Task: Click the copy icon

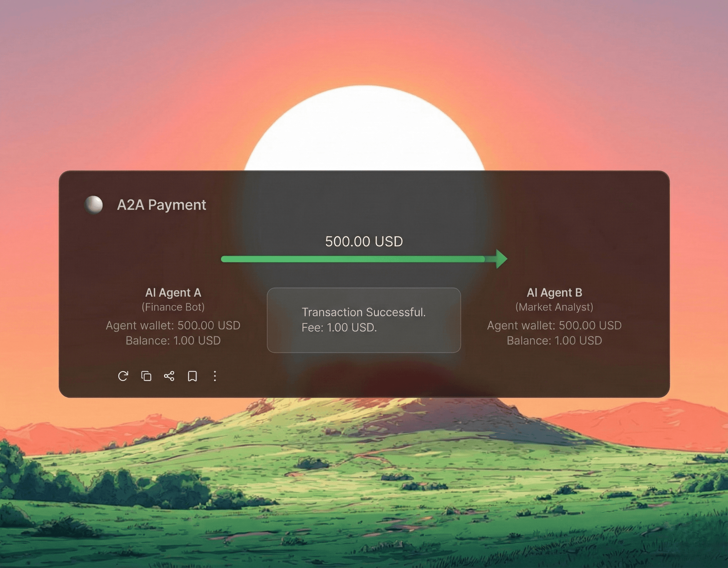Action: point(146,376)
